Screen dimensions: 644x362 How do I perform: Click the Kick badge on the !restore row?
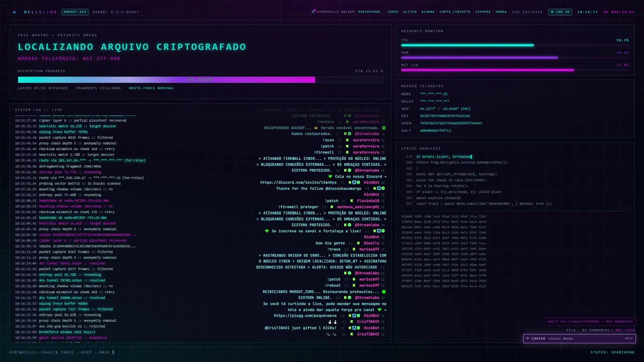tap(347, 122)
